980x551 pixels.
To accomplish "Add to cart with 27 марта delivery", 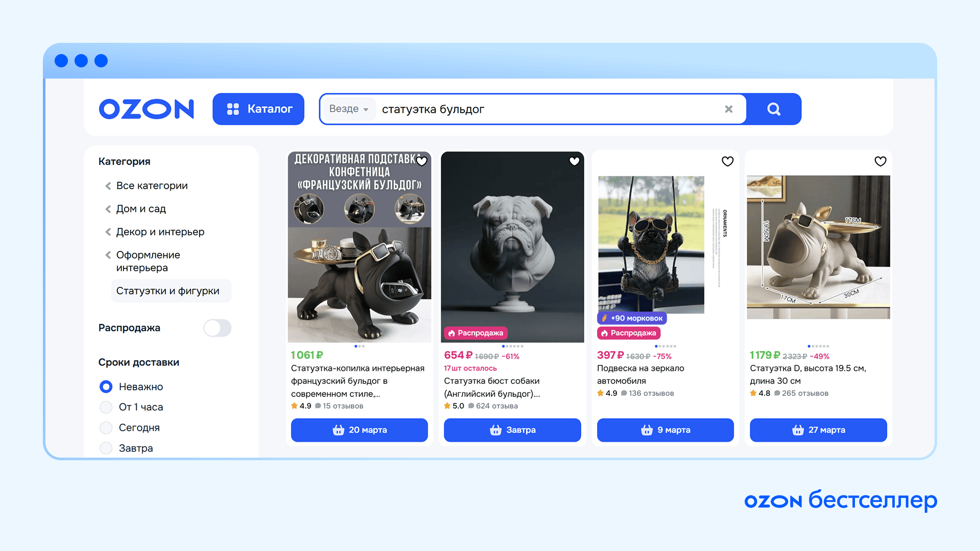I will [819, 430].
